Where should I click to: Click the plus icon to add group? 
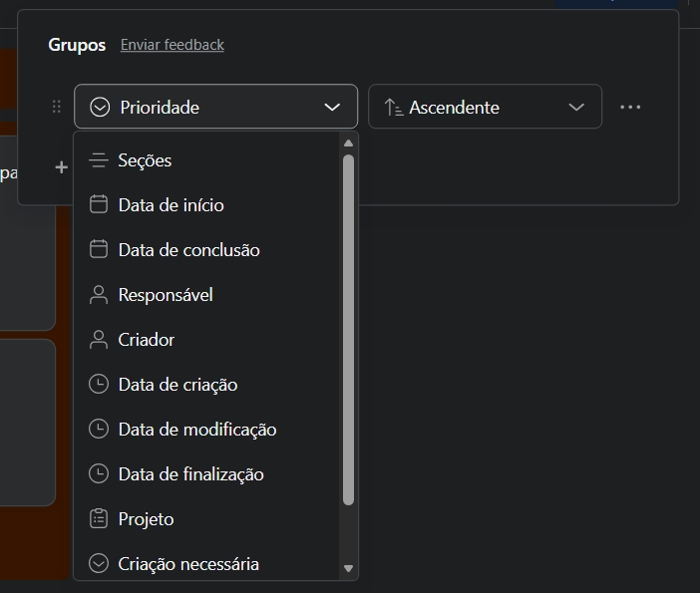pos(61,167)
